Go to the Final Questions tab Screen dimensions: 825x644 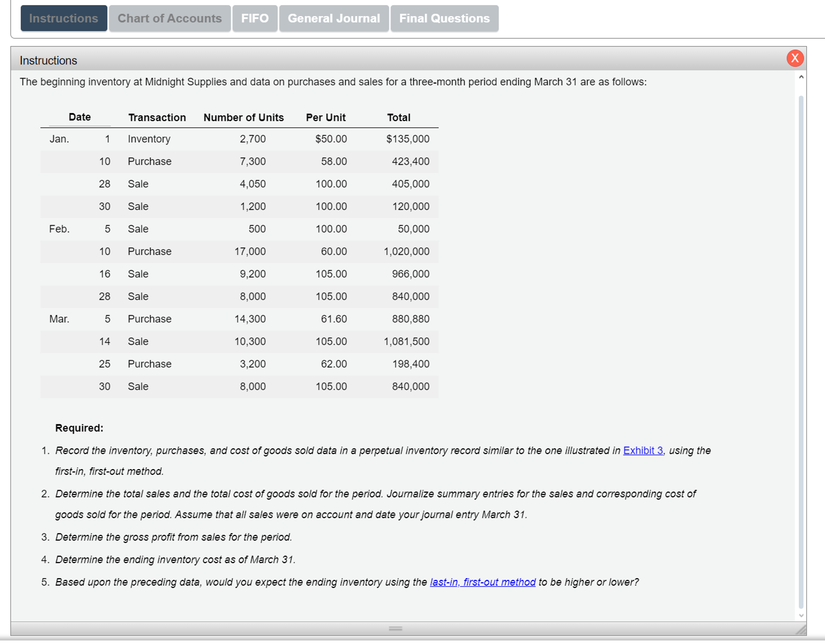444,18
